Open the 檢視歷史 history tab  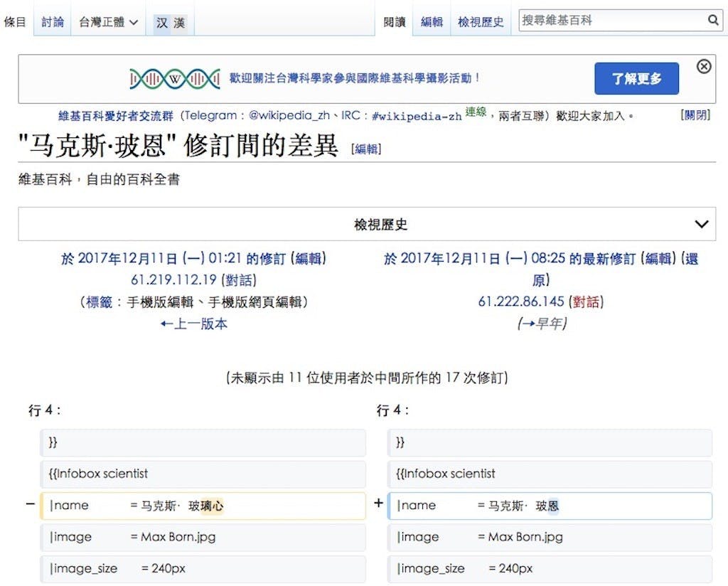(x=481, y=22)
